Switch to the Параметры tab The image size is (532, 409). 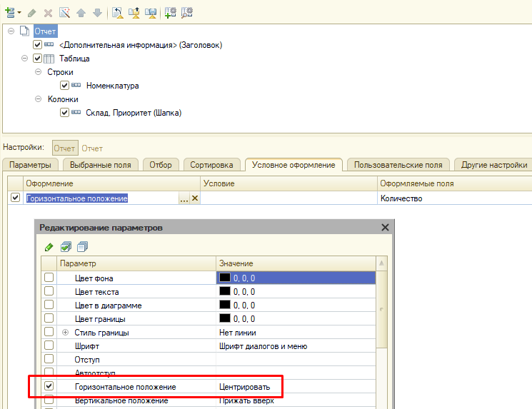pos(30,165)
